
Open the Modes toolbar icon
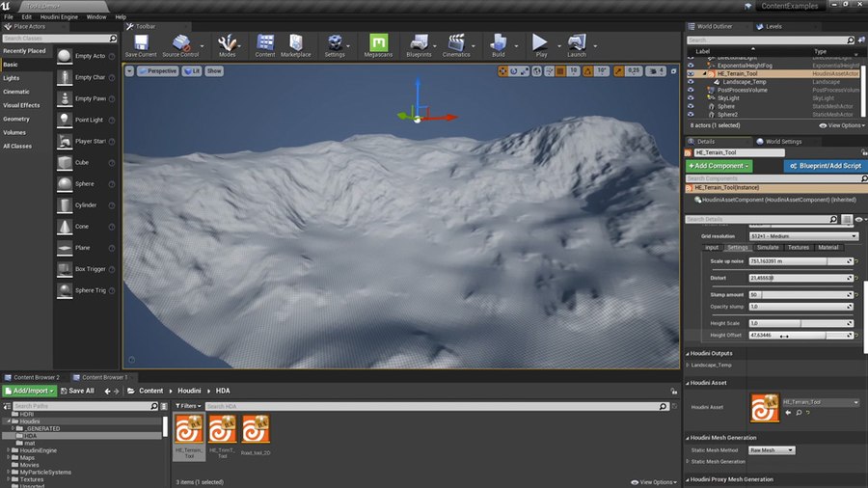[x=227, y=45]
